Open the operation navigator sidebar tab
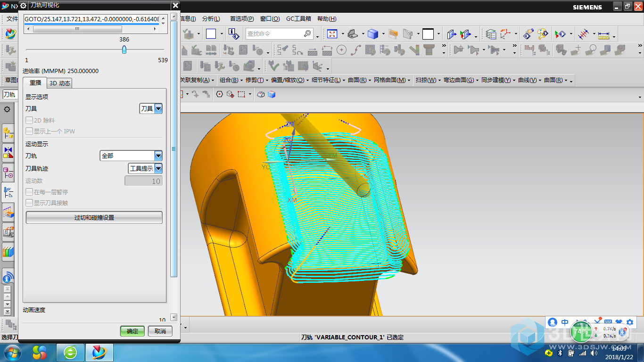This screenshot has width=644, height=362. [x=8, y=192]
